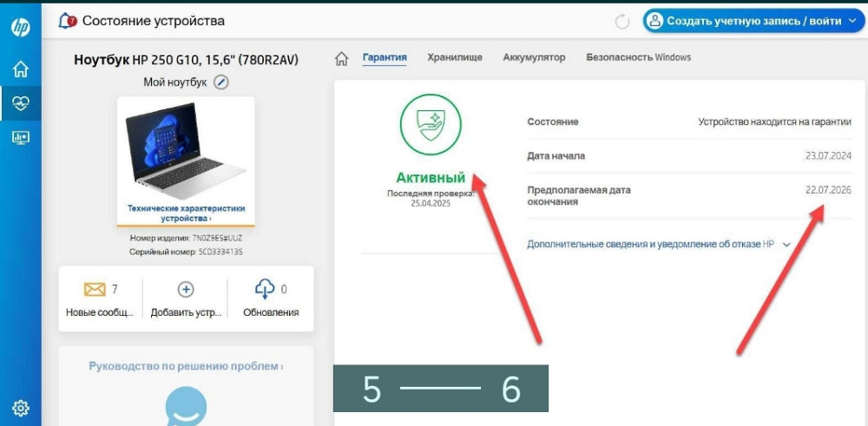868x426 pixels.
Task: Click the refresh circular arrow icon
Action: pyautogui.click(x=622, y=22)
